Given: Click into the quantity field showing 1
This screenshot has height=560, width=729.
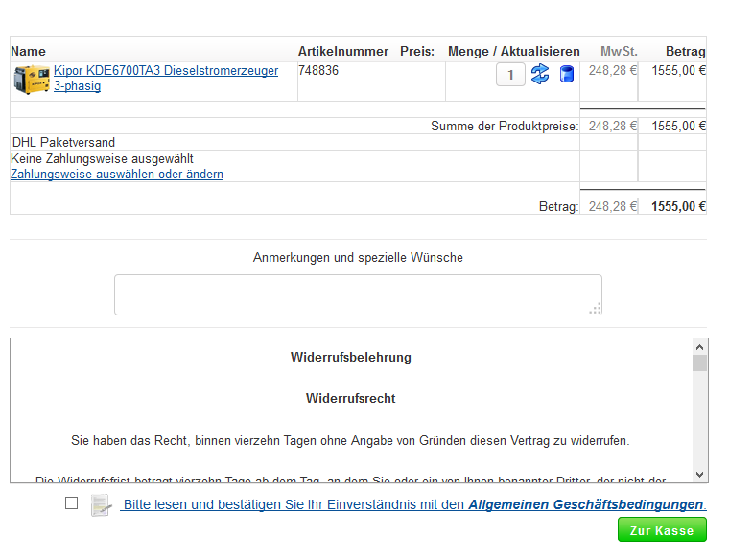Looking at the screenshot, I should (510, 75).
